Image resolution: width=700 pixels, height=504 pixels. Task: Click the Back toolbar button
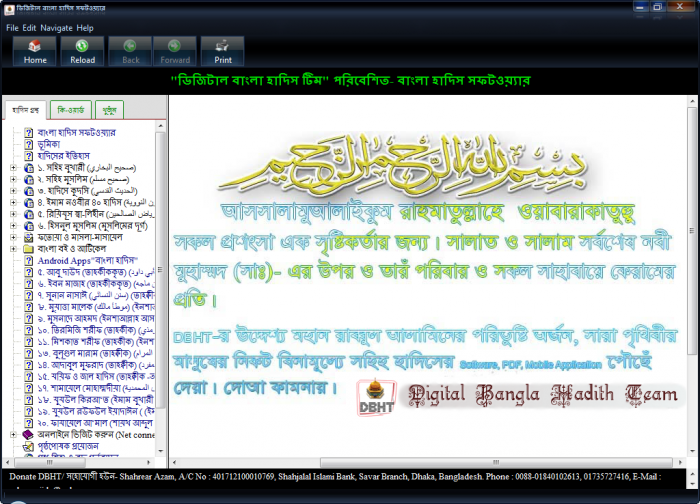point(130,51)
